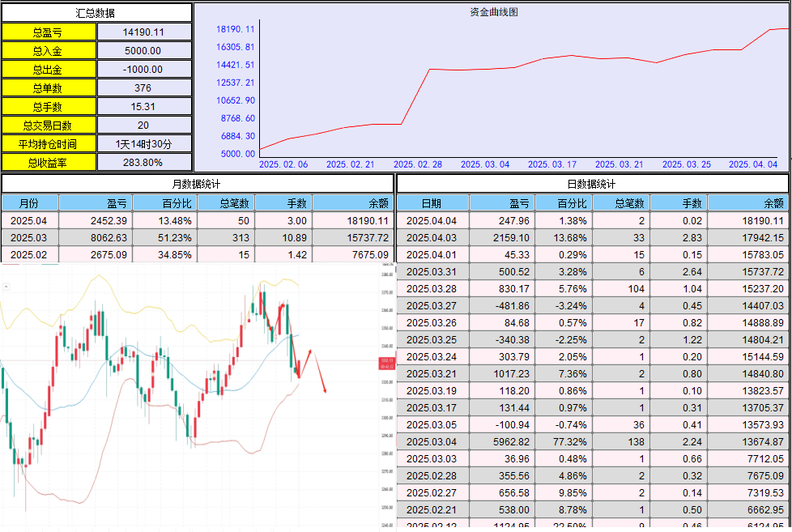Click the 13823.57 balance cell
This screenshot has width=792, height=532.
pos(748,391)
